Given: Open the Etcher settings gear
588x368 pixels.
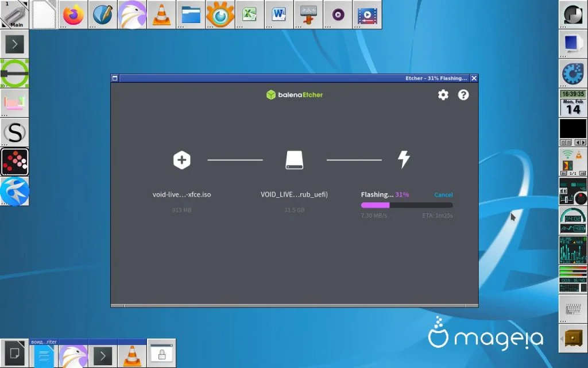Looking at the screenshot, I should pos(443,95).
